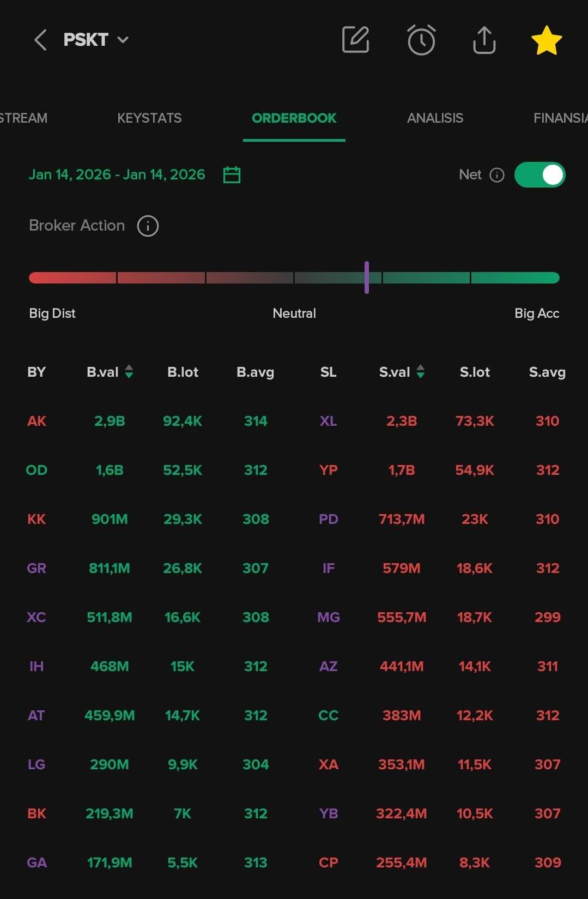This screenshot has height=899, width=588.
Task: Tap the info icon beside Net
Action: [497, 175]
